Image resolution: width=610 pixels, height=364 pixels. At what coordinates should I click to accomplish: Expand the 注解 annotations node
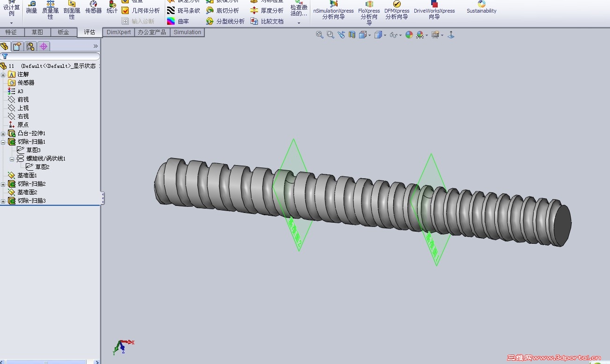[3, 74]
